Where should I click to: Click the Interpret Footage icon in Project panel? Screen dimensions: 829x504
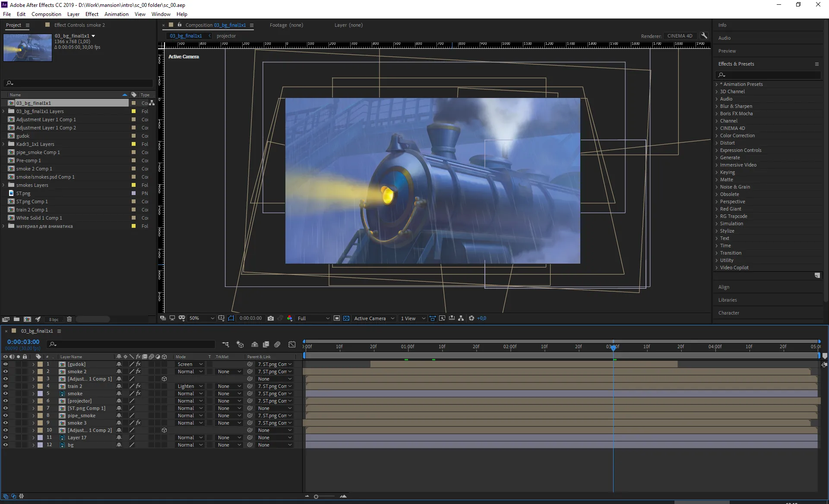6,319
